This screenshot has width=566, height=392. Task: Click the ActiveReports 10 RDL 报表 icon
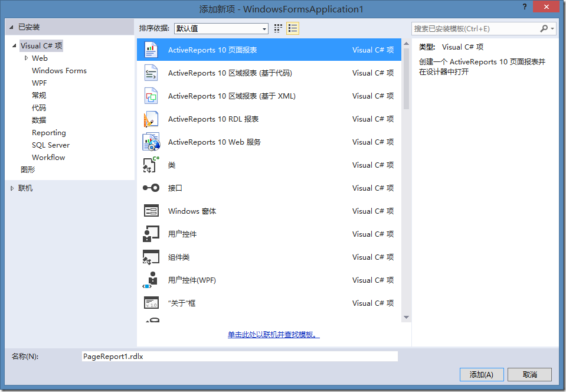[151, 119]
